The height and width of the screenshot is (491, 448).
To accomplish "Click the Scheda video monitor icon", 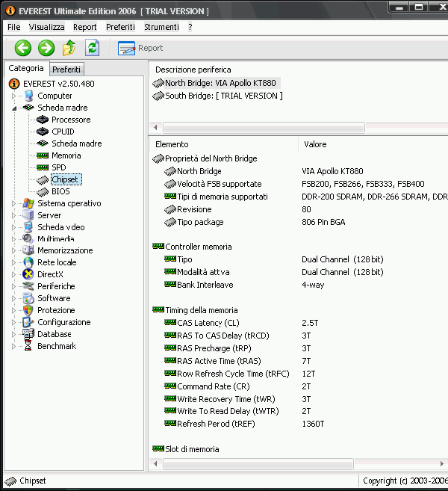I will point(28,227).
